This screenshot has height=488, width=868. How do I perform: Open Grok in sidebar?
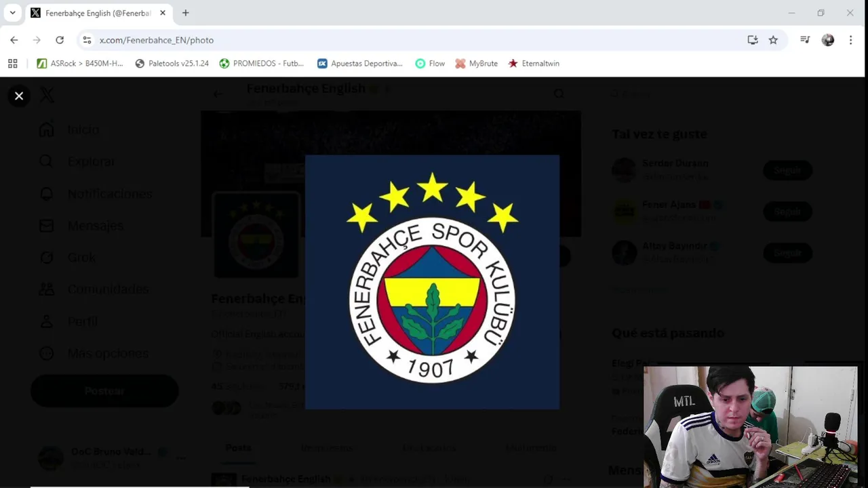tap(67, 258)
